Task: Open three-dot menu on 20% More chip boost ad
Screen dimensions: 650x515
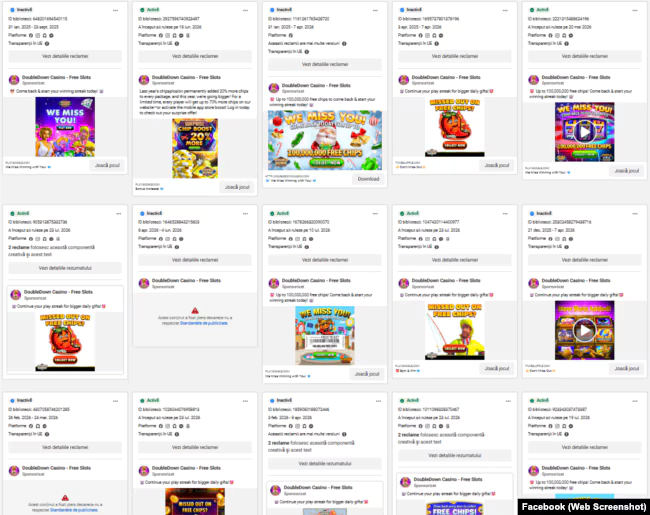Action: point(245,10)
